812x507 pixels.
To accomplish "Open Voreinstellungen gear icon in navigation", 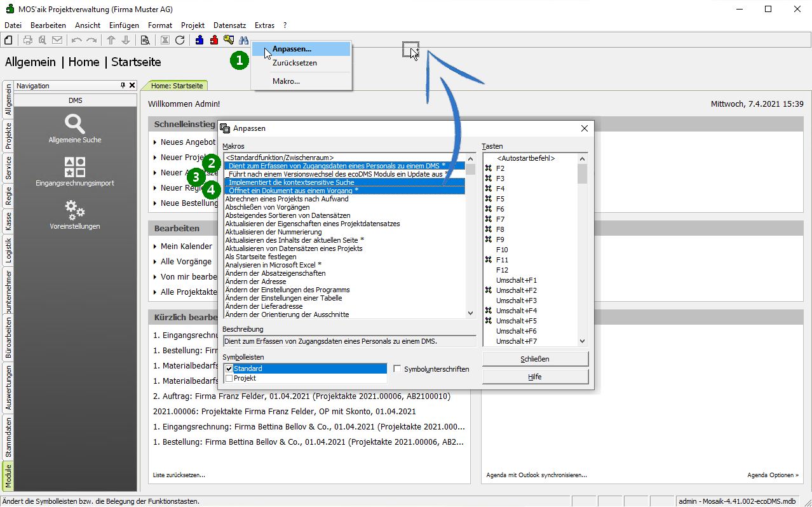I will 75,214.
